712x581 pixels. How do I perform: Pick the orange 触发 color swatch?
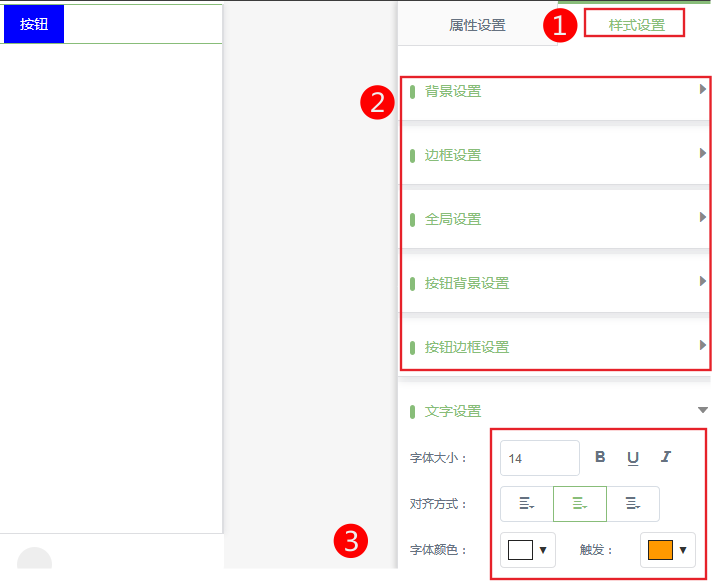click(x=659, y=550)
